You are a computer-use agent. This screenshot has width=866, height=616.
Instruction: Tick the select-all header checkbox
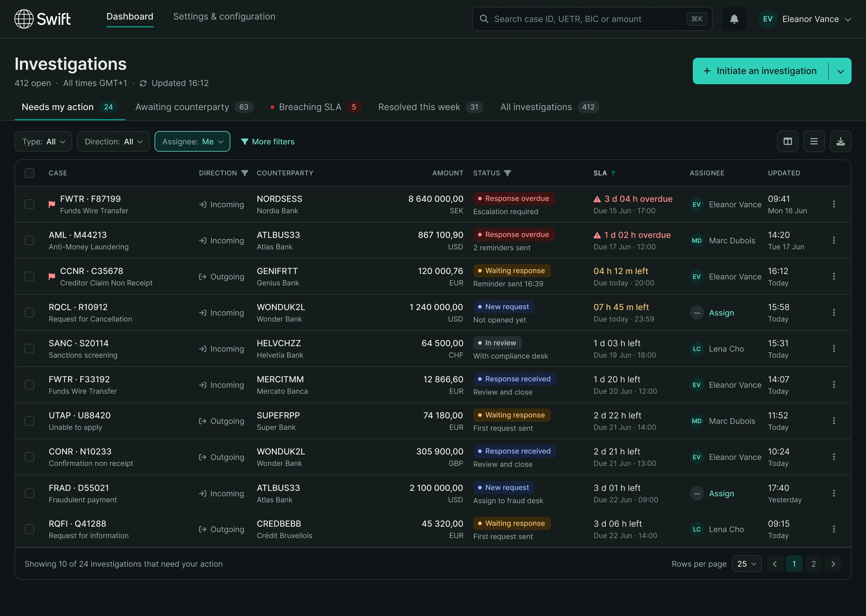[x=29, y=173]
